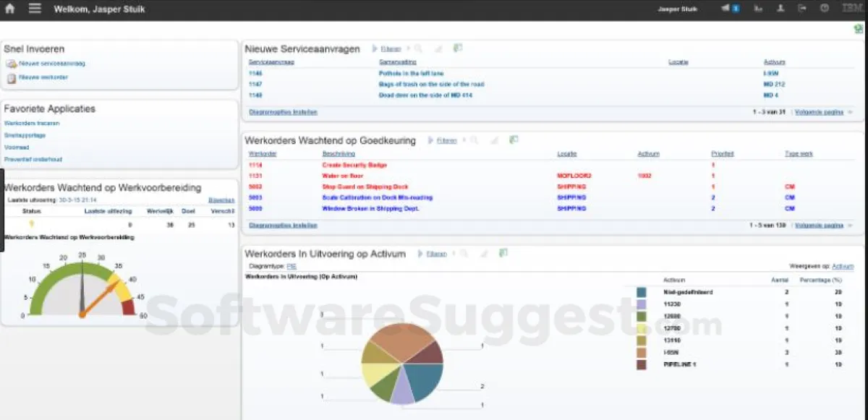The width and height of the screenshot is (868, 420).
Task: Go to Volgende pagina in Wachtend op Goedkeuring
Action: [819, 226]
